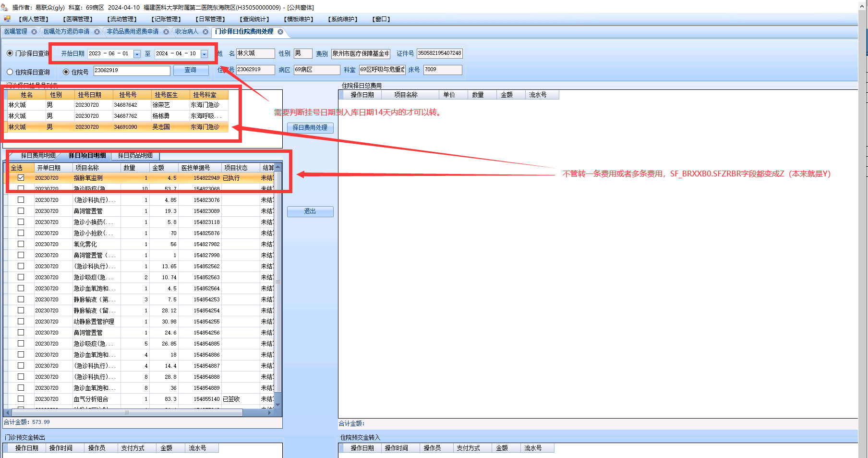Show the 择日费用明细 tab
This screenshot has width=868, height=458.
(x=38, y=156)
